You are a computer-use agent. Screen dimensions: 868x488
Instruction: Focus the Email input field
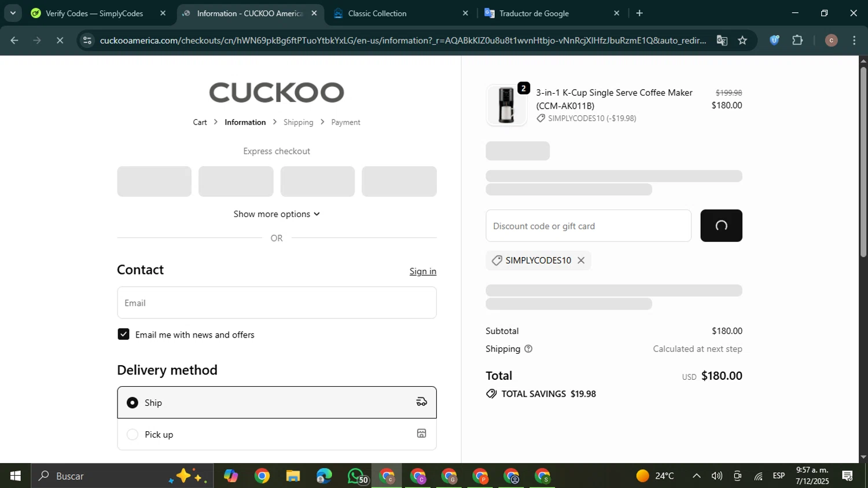click(x=277, y=303)
